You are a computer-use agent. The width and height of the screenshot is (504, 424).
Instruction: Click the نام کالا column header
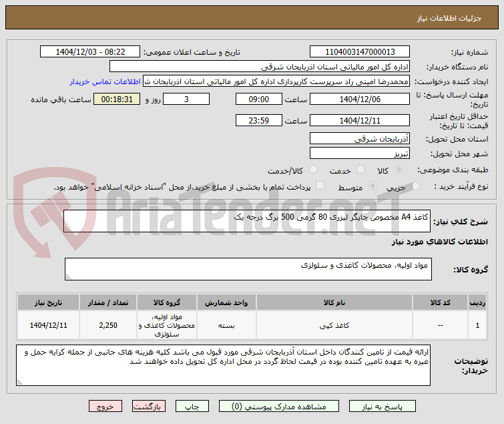(334, 302)
